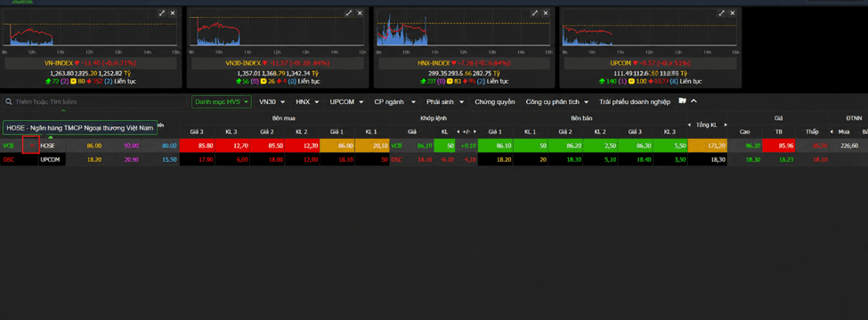This screenshot has width=868, height=320.
Task: Expand the VN30-INDEX chart to full size
Action: pos(349,12)
